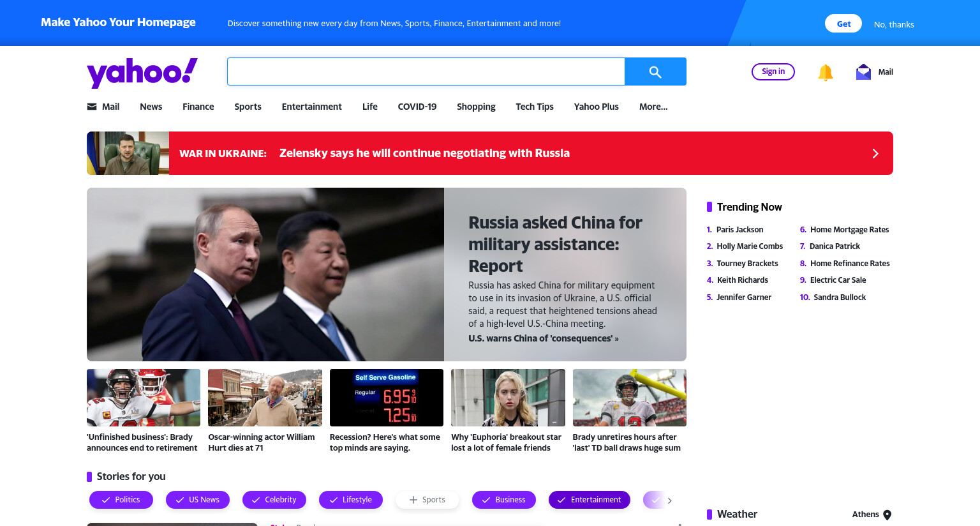The image size is (980, 526).
Task: Click the Athens weather location
Action: click(x=866, y=515)
